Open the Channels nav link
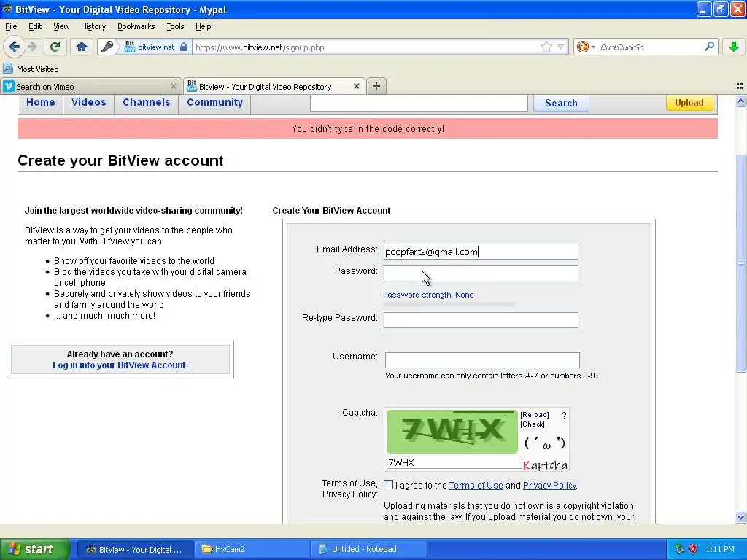Screen dimensions: 747x560 point(146,102)
